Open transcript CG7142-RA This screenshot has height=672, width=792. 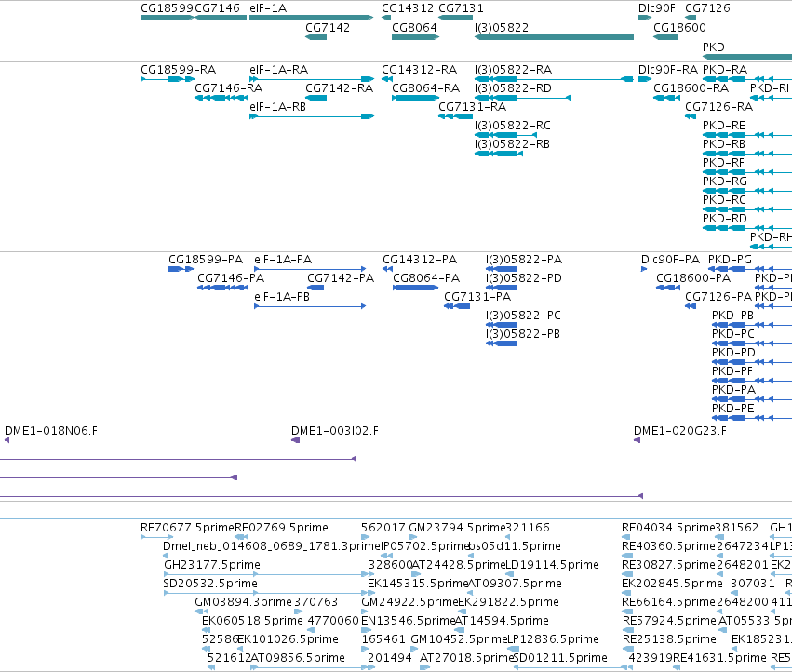(339, 88)
